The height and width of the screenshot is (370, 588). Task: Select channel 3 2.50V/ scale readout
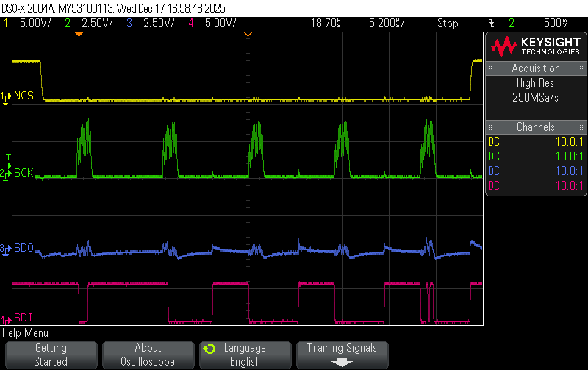pos(159,24)
